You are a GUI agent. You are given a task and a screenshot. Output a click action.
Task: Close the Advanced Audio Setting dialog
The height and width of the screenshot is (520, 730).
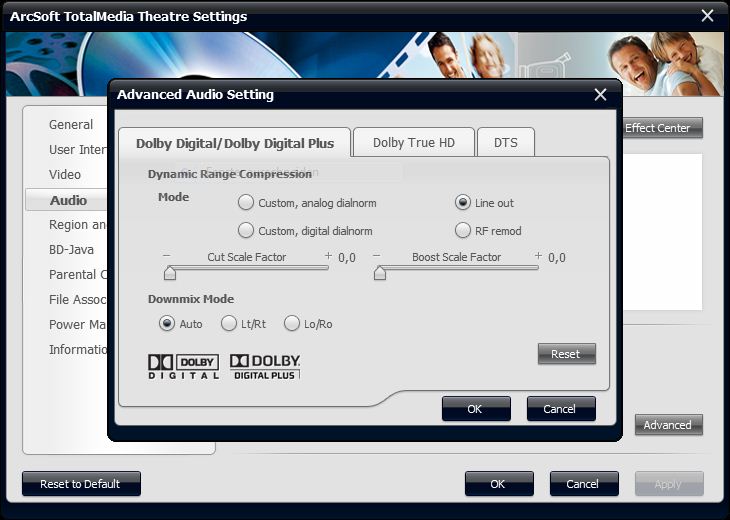(x=600, y=95)
